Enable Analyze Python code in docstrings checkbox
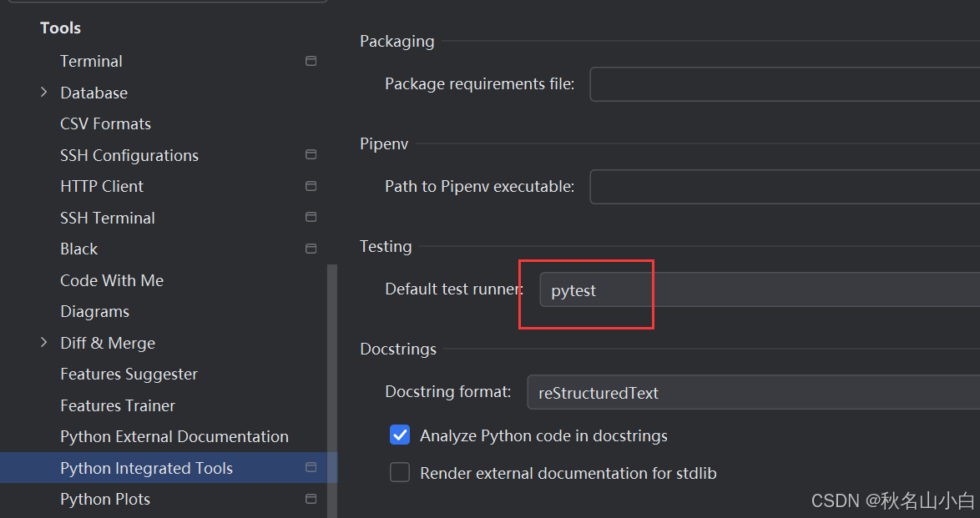This screenshot has width=980, height=518. click(x=400, y=435)
